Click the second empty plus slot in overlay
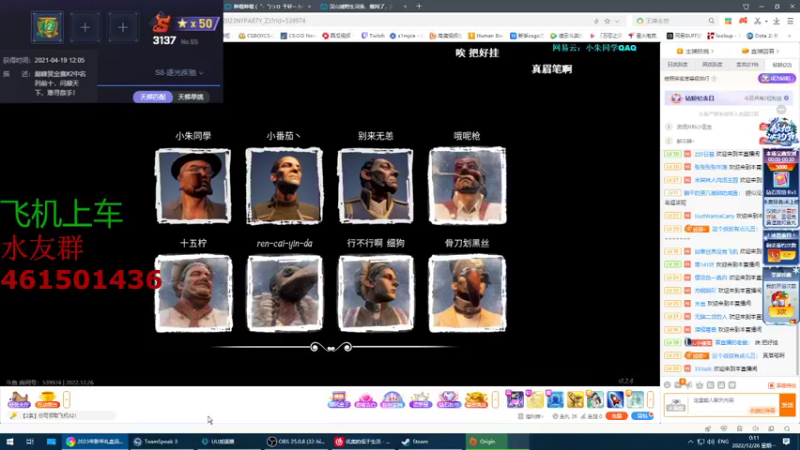 [x=123, y=28]
